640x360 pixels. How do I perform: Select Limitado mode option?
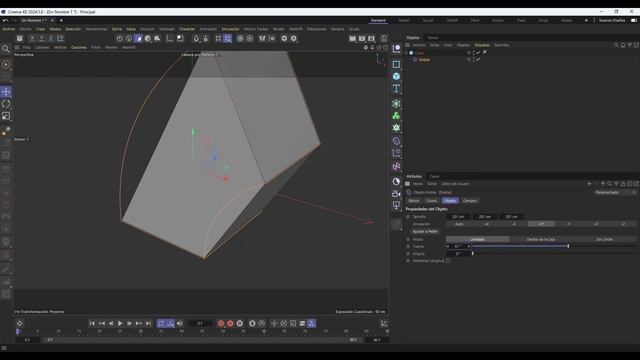point(477,239)
